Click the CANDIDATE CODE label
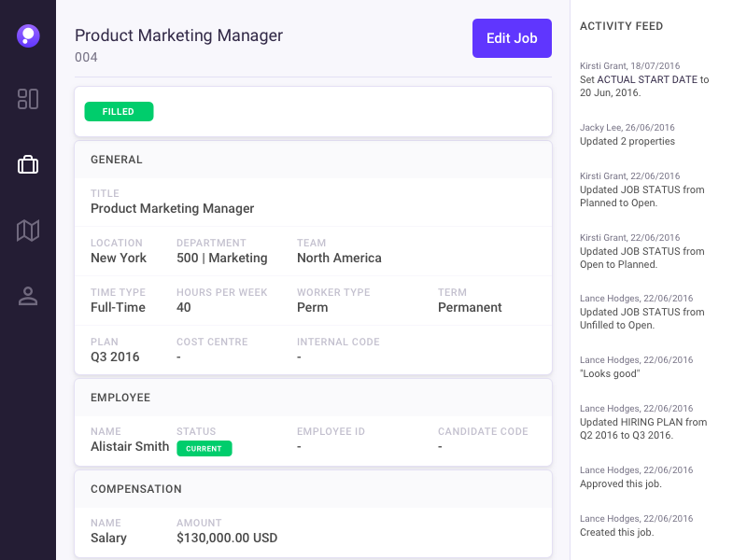 [483, 431]
